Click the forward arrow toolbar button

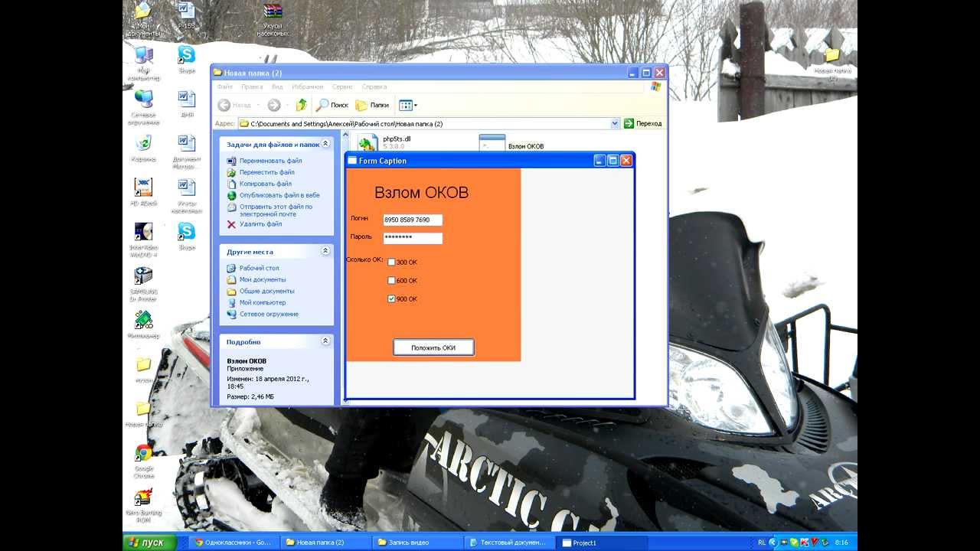point(273,105)
